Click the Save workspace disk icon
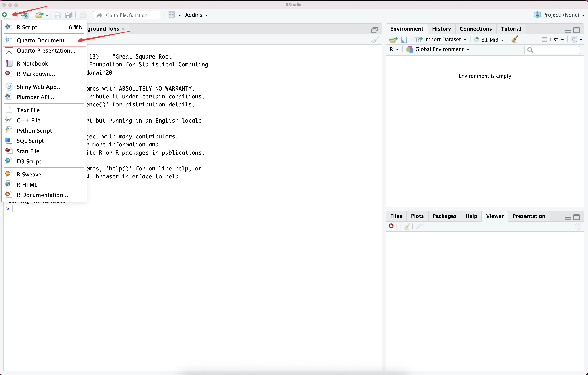The width and height of the screenshot is (588, 375). point(404,40)
